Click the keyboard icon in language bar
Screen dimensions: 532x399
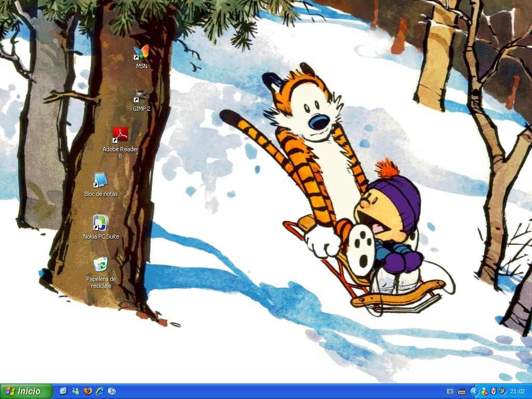tap(462, 392)
